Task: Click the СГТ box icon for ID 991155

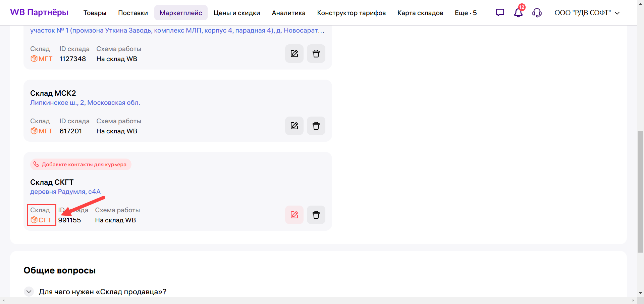Action: [34, 220]
